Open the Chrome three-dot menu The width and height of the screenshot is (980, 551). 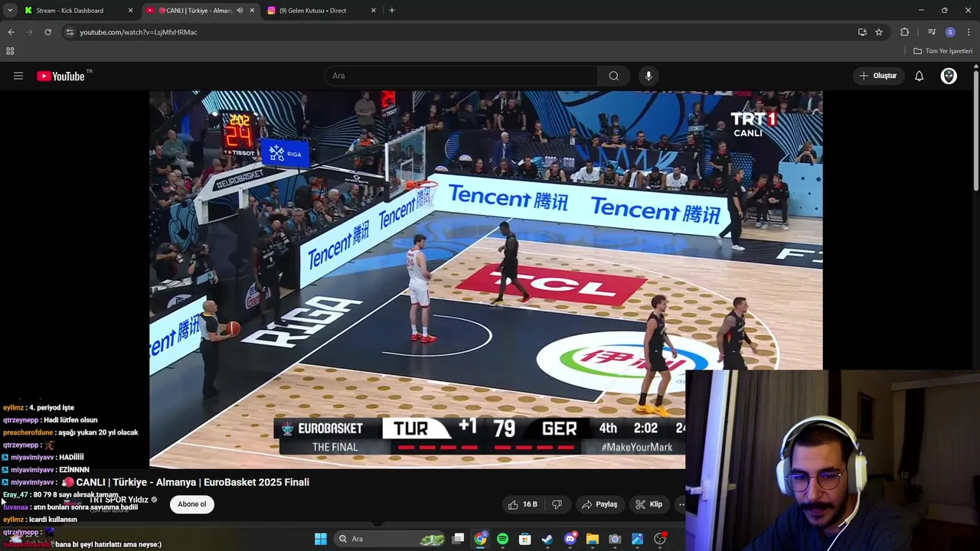(x=969, y=32)
